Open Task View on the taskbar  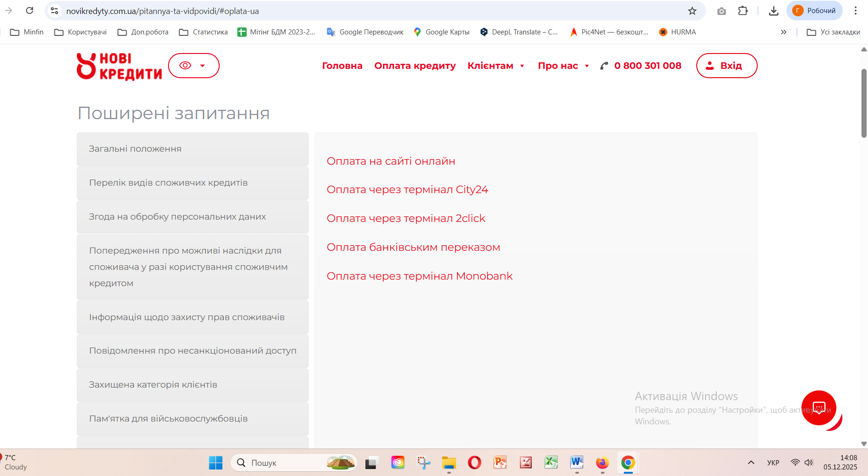click(x=371, y=463)
